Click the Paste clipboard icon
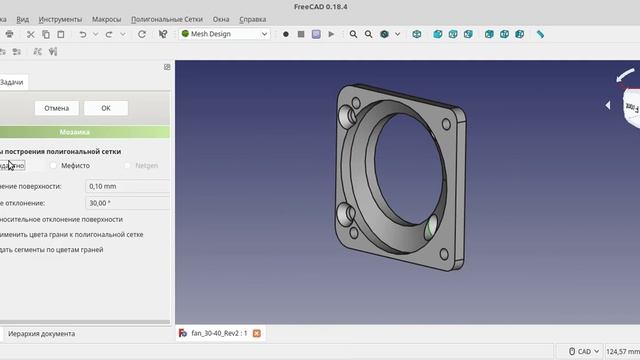This screenshot has height=360, width=640. pos(60,34)
